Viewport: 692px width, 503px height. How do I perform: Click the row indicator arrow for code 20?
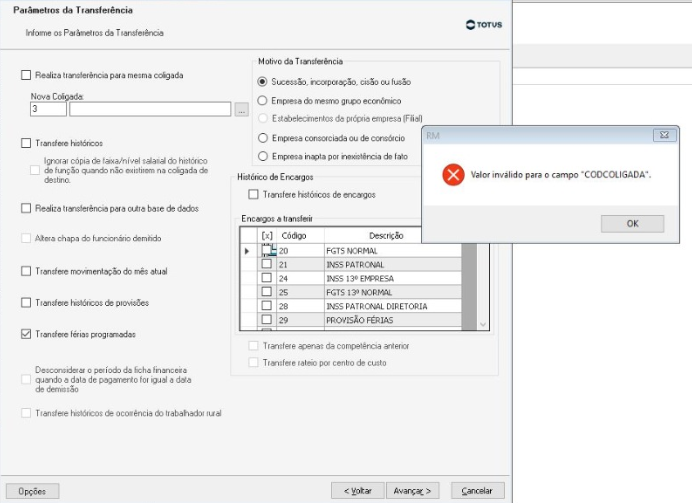pos(248,251)
